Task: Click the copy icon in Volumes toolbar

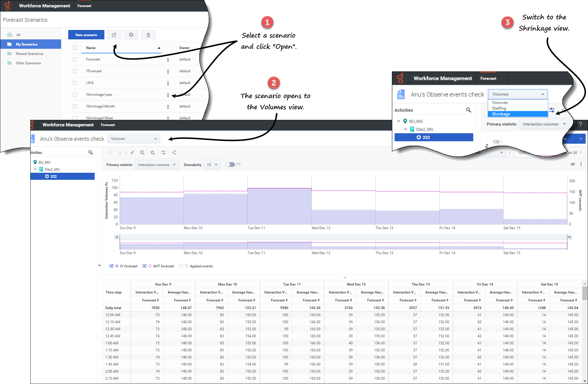Action: pyautogui.click(x=110, y=152)
